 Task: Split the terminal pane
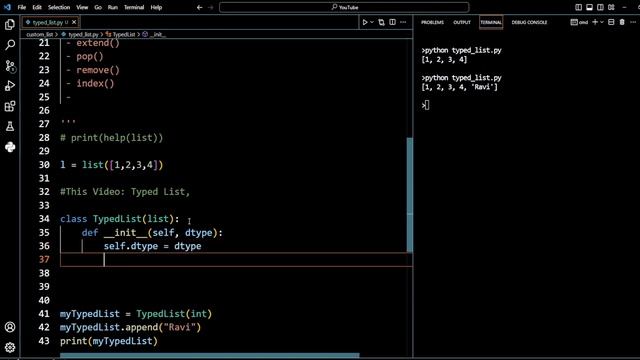[x=611, y=22]
